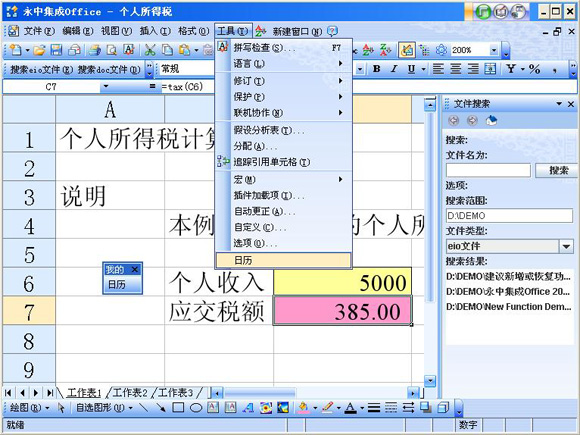Expand the 联机协作(N) submenu

[x=283, y=113]
